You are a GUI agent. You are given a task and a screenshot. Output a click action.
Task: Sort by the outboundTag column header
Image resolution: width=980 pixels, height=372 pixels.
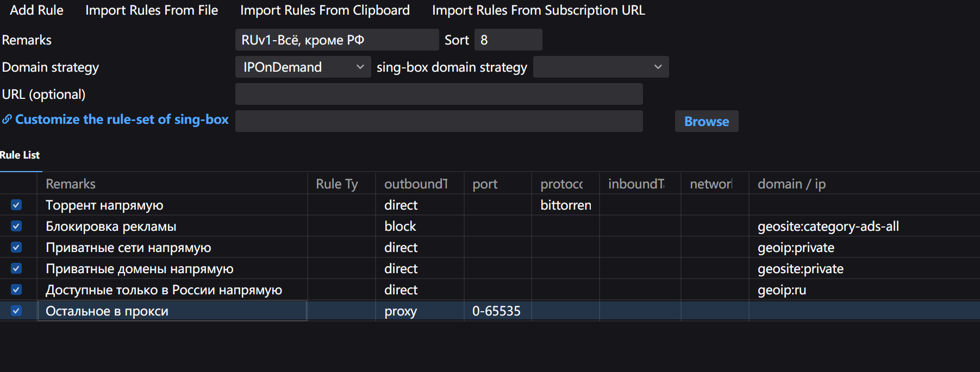[x=416, y=184]
